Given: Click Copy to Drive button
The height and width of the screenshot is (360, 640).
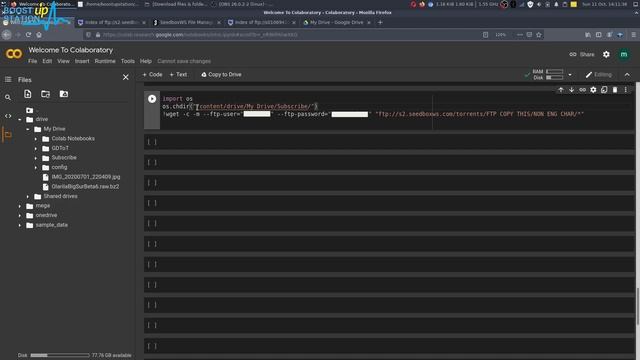Looking at the screenshot, I should pyautogui.click(x=221, y=75).
